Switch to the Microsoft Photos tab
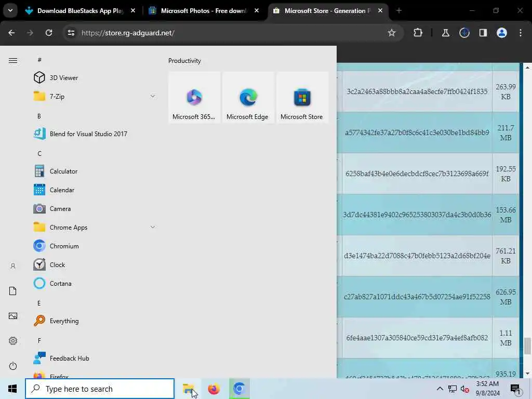This screenshot has height=399, width=532. point(204,11)
